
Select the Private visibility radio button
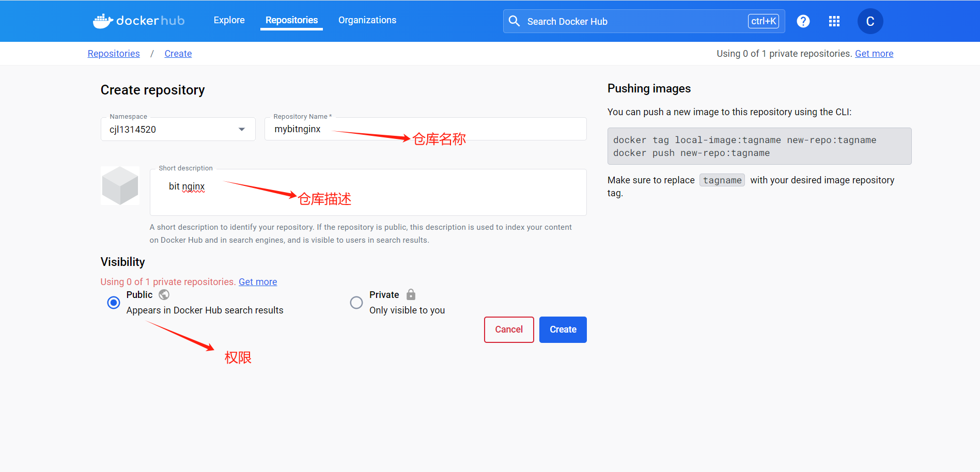(356, 303)
